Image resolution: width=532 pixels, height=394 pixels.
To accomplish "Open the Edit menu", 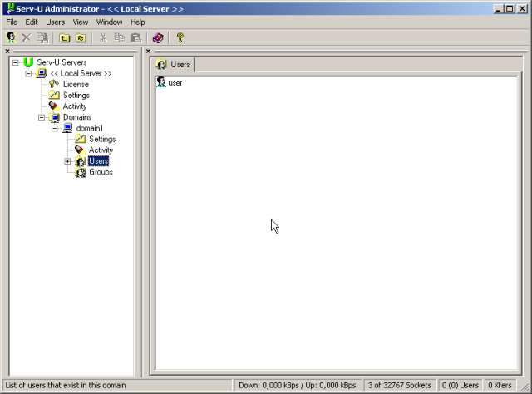I will [x=32, y=22].
